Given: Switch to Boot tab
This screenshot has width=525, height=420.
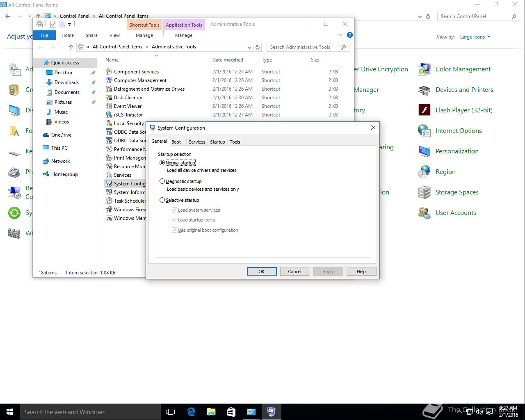Looking at the screenshot, I should point(176,142).
